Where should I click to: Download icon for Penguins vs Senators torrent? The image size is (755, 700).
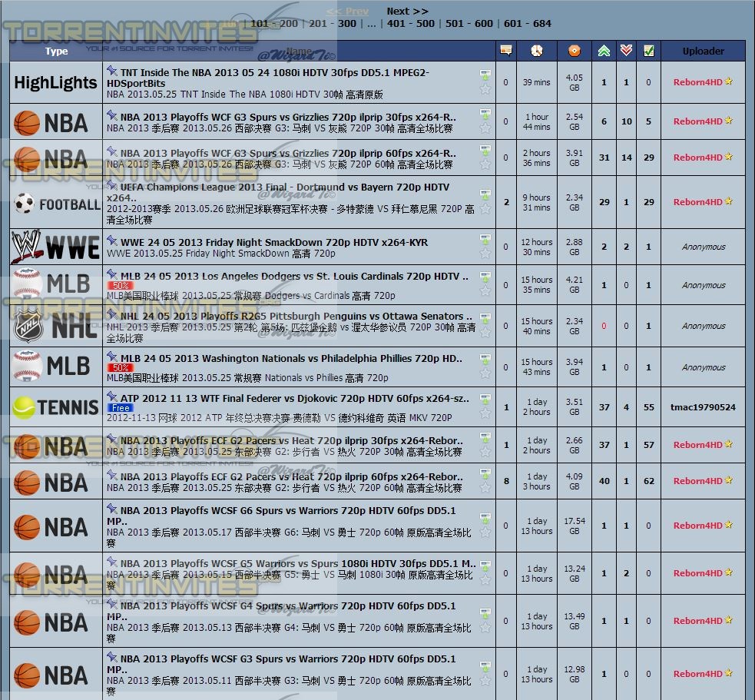[485, 318]
